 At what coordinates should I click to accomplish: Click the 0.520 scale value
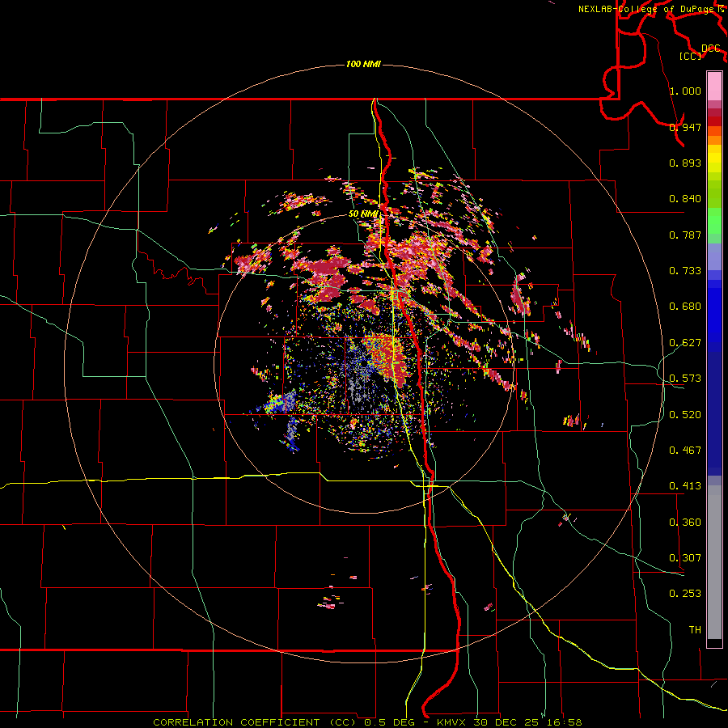pyautogui.click(x=685, y=415)
